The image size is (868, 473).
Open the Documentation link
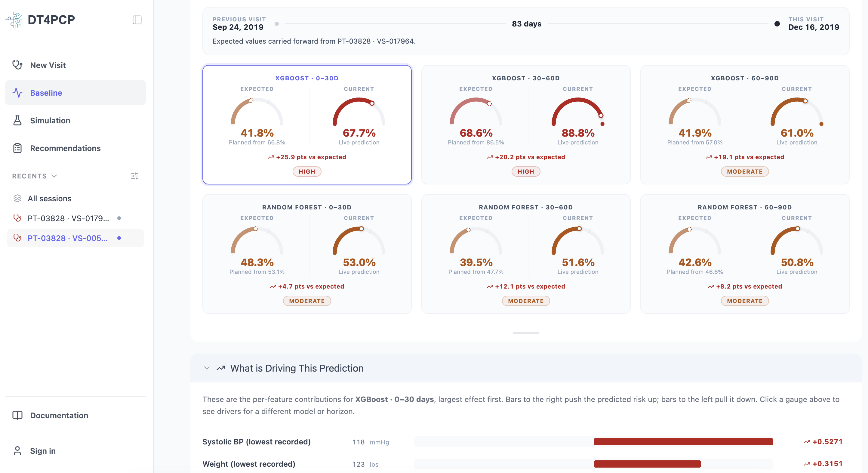[x=75, y=415]
